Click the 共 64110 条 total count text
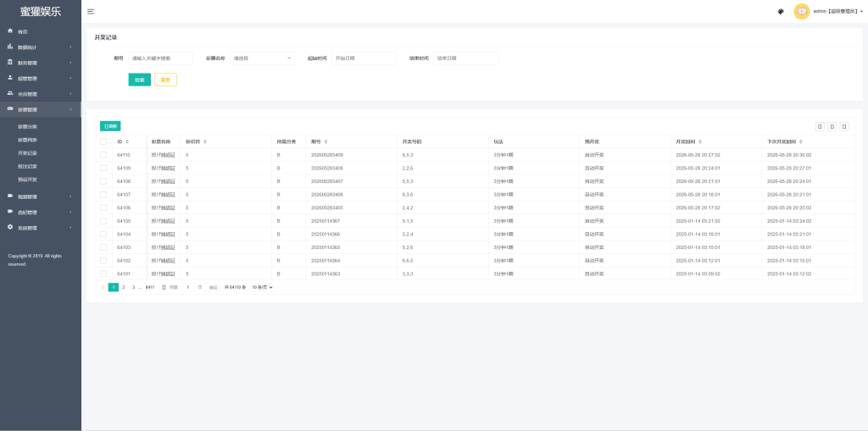The height and width of the screenshot is (431, 868). tap(235, 288)
